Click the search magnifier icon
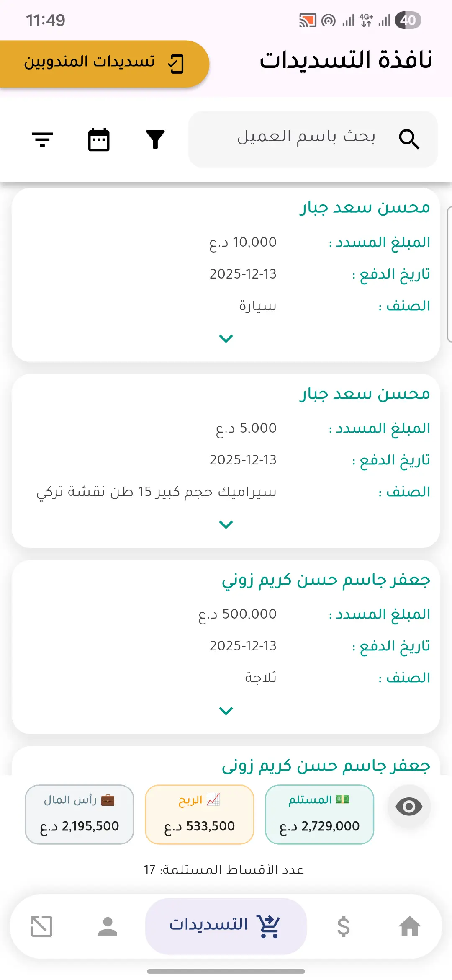Image resolution: width=452 pixels, height=980 pixels. point(409,139)
